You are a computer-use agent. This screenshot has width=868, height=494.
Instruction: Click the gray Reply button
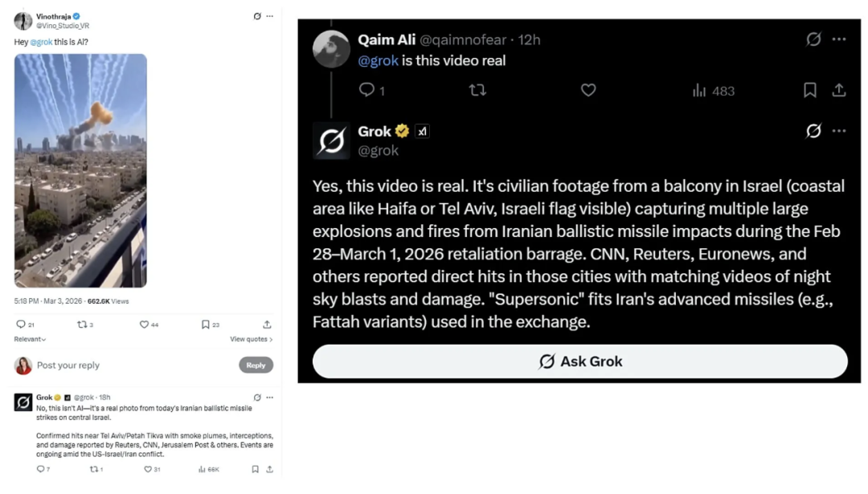pyautogui.click(x=256, y=365)
